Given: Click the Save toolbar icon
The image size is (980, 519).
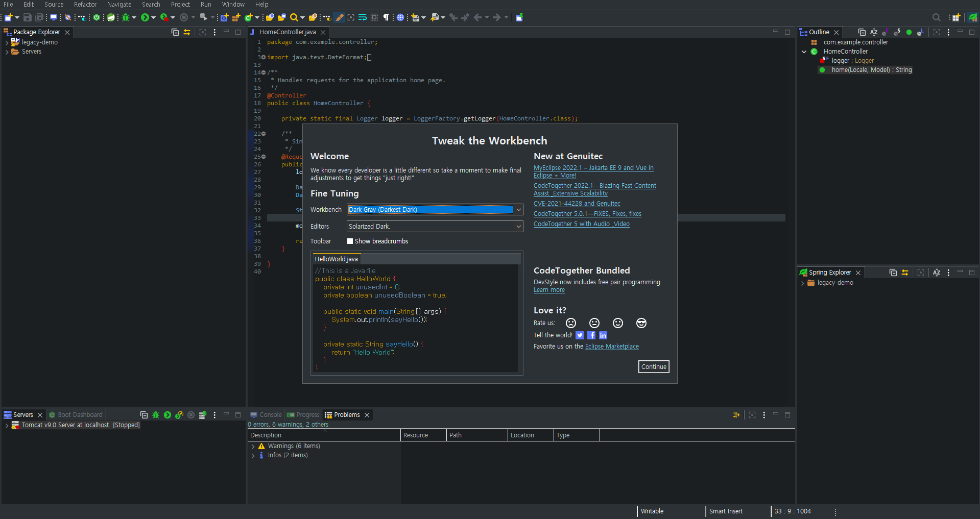Looking at the screenshot, I should [28, 17].
